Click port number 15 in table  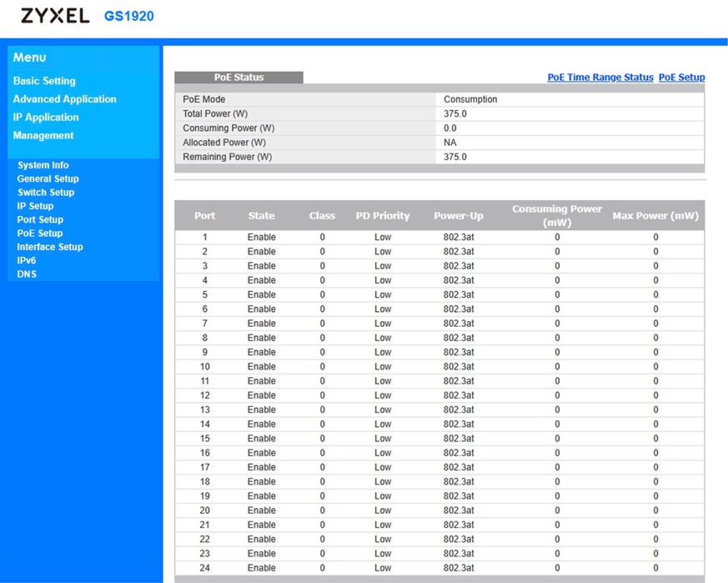205,439
